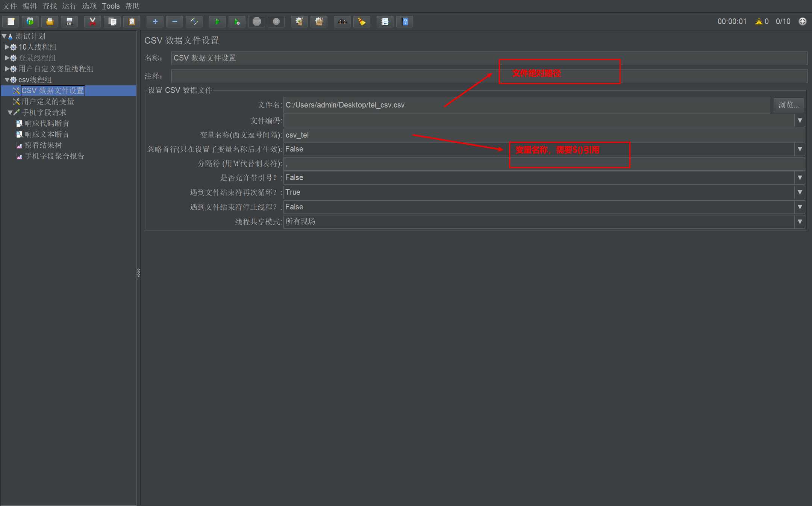Select 登录线程组 in the tree
The width and height of the screenshot is (812, 506).
37,58
